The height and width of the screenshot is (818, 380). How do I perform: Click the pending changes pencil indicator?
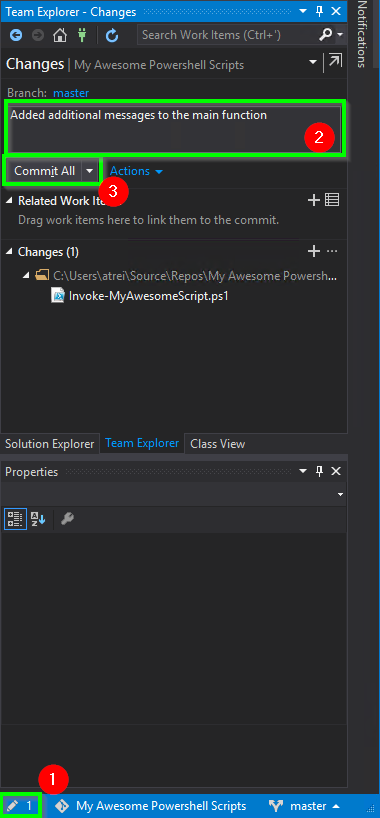[21, 806]
